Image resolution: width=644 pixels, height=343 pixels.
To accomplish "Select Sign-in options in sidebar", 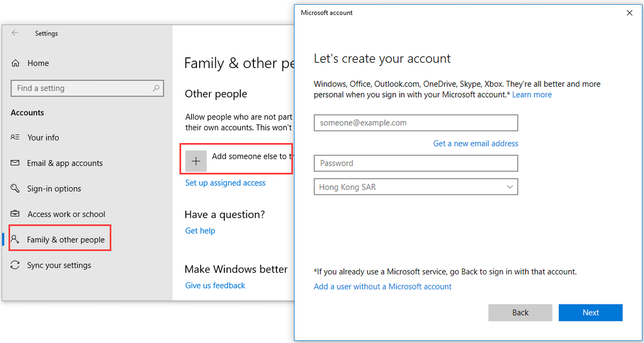I will point(54,189).
